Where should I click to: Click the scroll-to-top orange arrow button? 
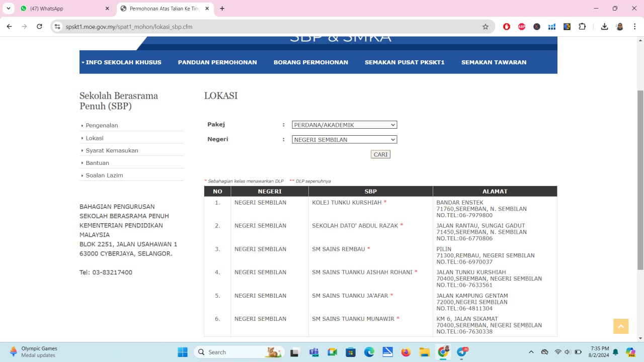[621, 326]
